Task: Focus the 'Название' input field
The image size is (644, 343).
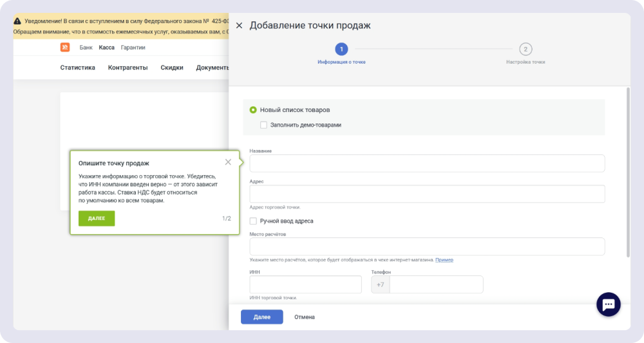Action: pos(427,163)
